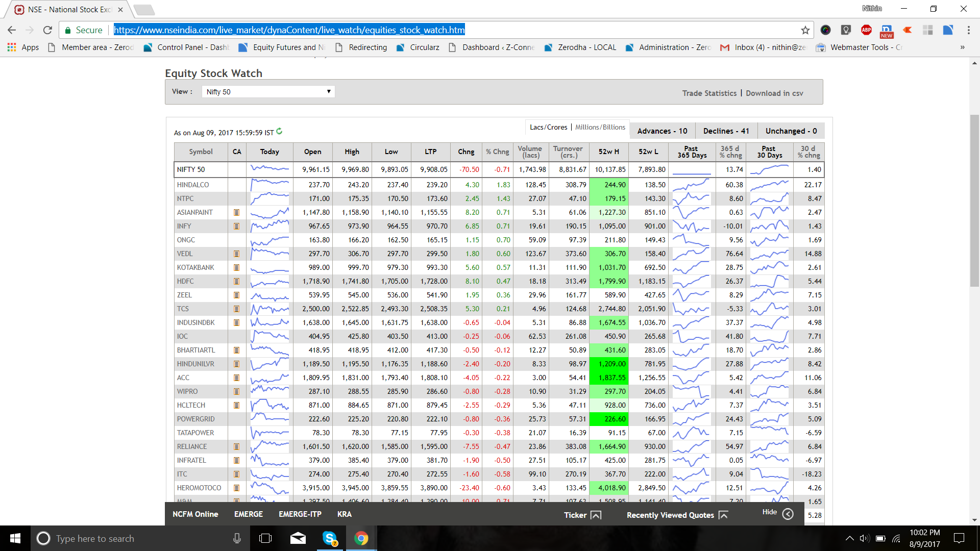This screenshot has width=980, height=551.
Task: Open corporate action icon beside ASIANPAINT
Action: click(236, 212)
